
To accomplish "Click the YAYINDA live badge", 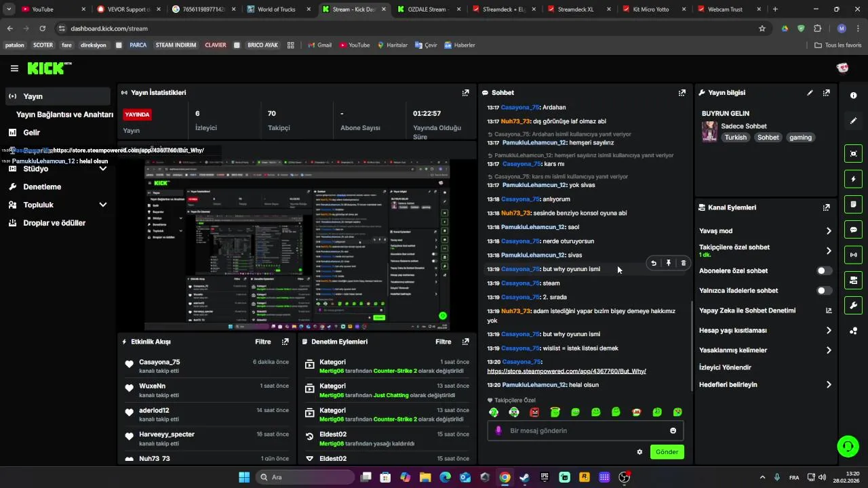I will tap(137, 115).
